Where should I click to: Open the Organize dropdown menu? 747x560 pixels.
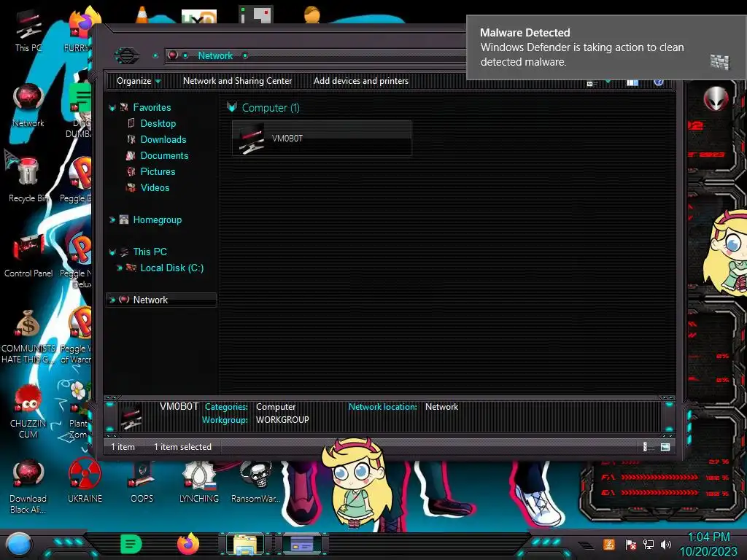[x=139, y=81]
